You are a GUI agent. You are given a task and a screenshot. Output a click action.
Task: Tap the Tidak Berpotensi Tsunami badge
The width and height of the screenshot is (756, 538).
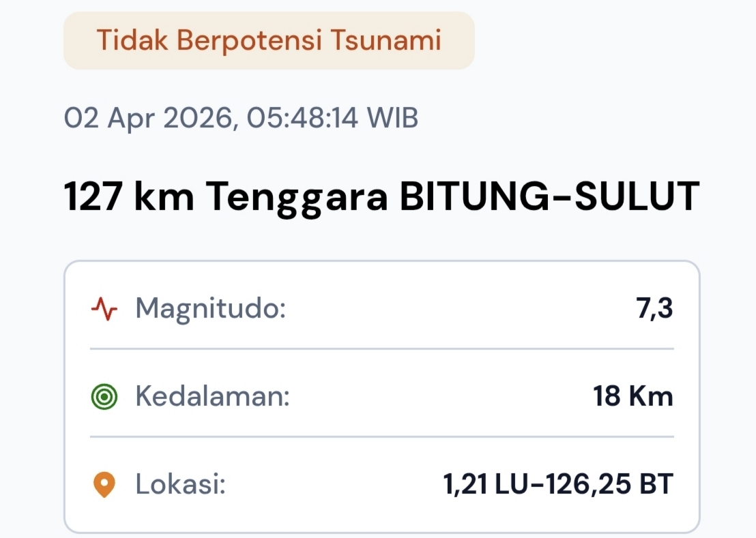269,40
